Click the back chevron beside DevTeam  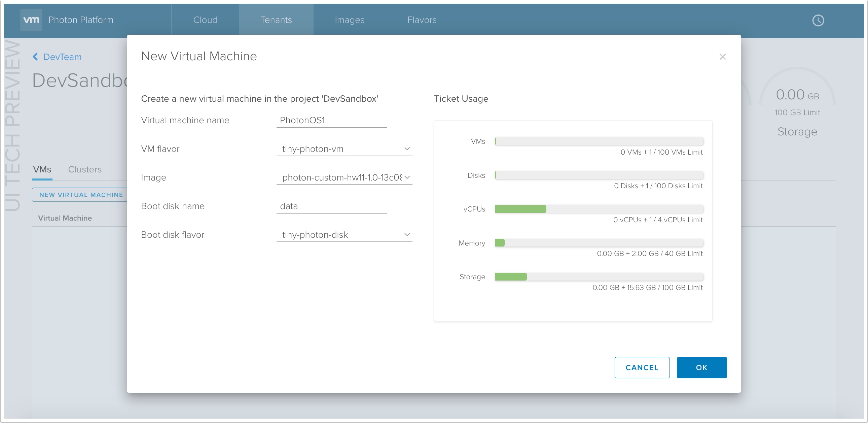(x=35, y=57)
